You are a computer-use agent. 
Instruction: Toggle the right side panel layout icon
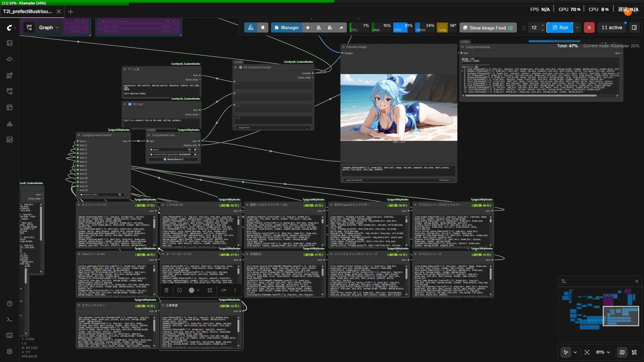point(634,27)
